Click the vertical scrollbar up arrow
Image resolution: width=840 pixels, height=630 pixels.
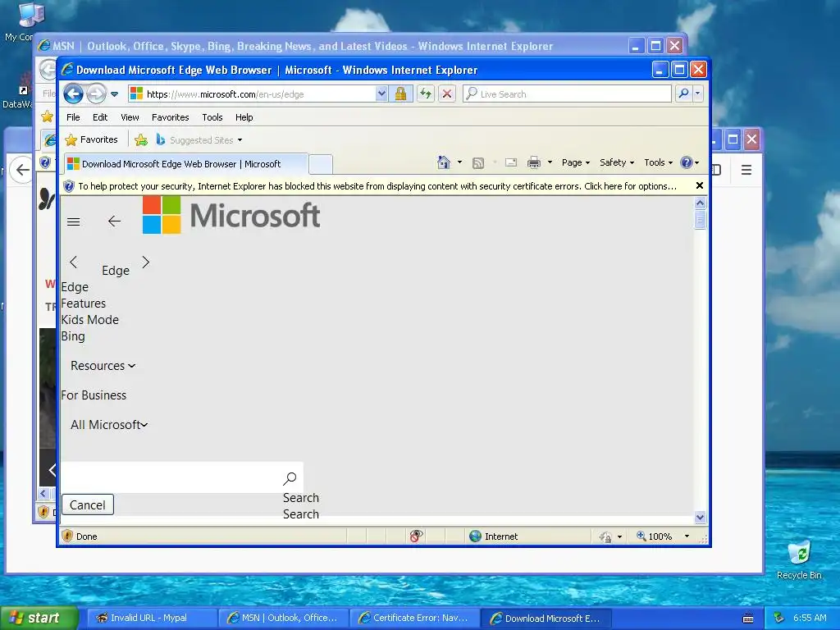point(700,203)
